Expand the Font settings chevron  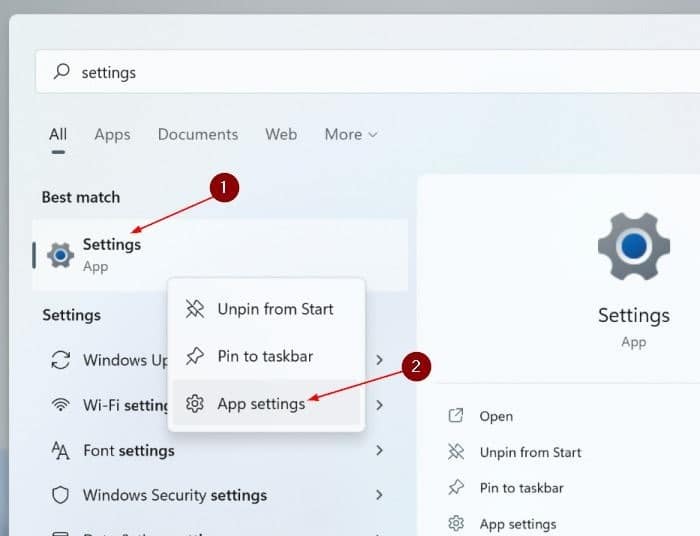(x=379, y=450)
